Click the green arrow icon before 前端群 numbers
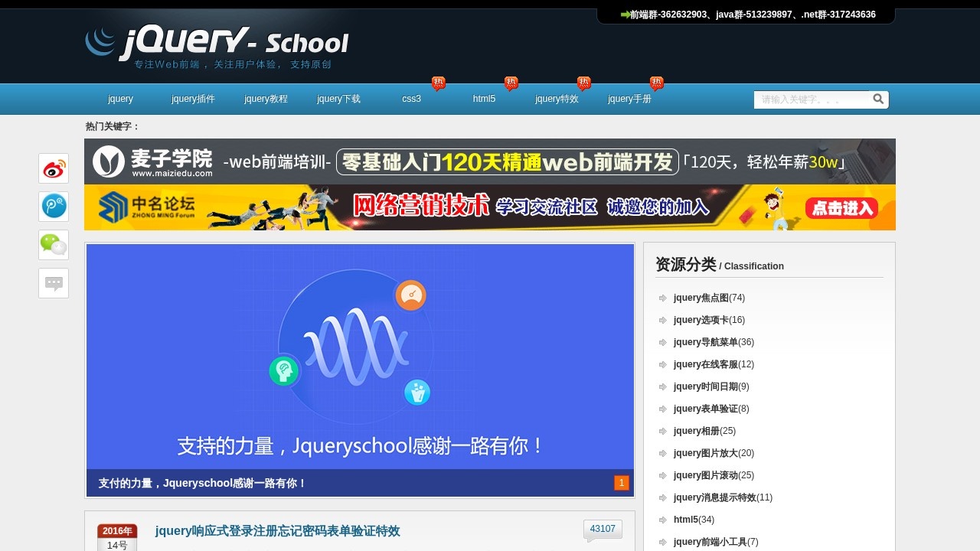This screenshot has width=980, height=551. point(625,14)
